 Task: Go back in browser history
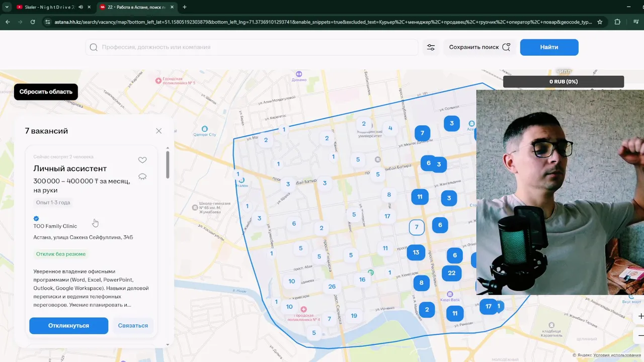point(8,22)
